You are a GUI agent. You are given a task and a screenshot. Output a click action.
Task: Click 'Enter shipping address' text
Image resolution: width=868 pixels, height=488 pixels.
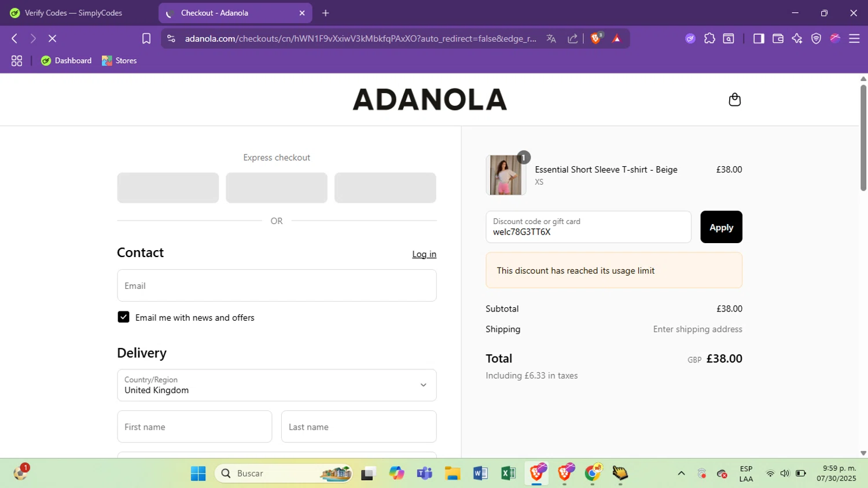click(697, 329)
